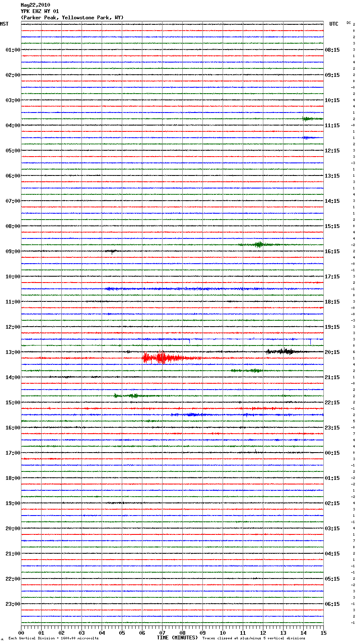Click the 03:15 UTC time label
Viewport: 357px width, 644px height.
point(332,529)
